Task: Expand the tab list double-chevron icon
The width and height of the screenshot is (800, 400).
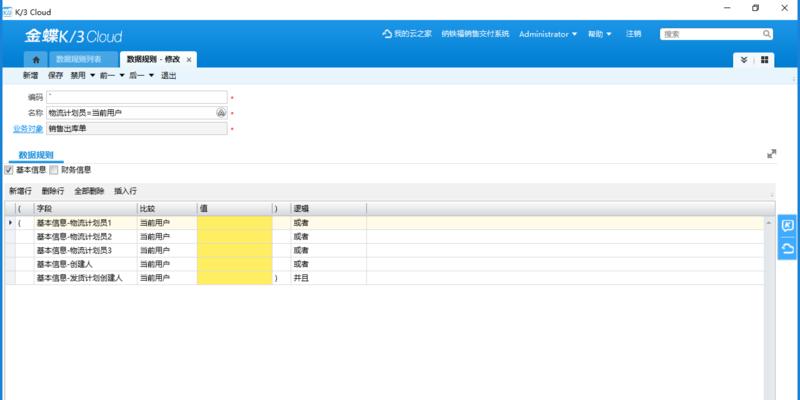Action: tap(744, 60)
